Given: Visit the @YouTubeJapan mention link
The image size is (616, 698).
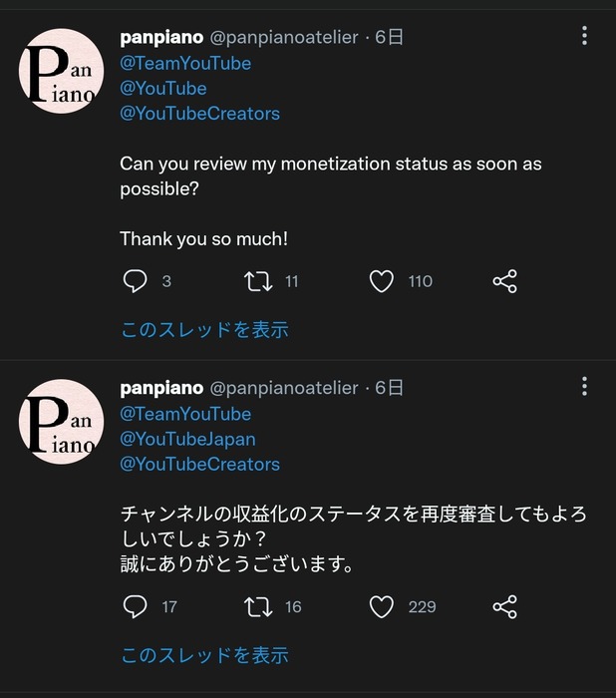Looking at the screenshot, I should pyautogui.click(x=187, y=439).
